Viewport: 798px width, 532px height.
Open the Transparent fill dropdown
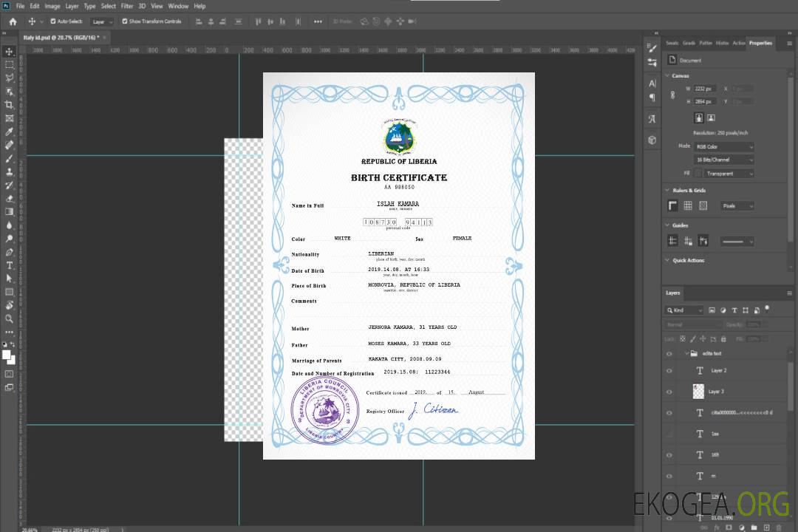pos(729,174)
